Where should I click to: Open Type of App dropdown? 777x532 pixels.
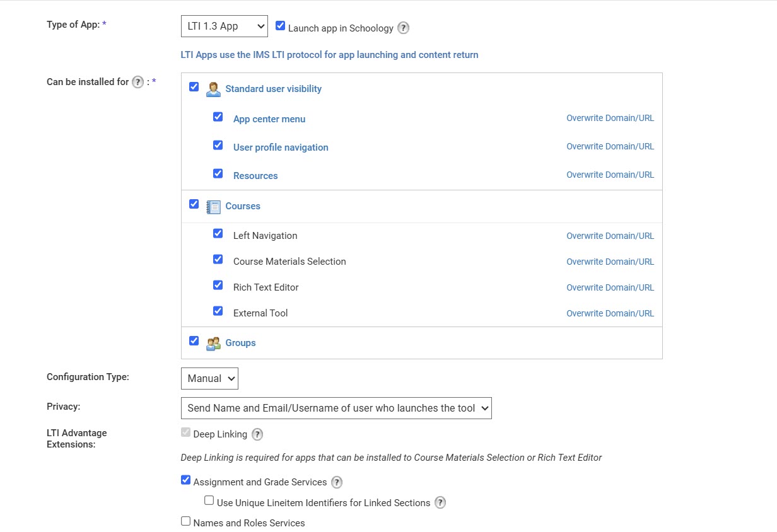tap(224, 26)
